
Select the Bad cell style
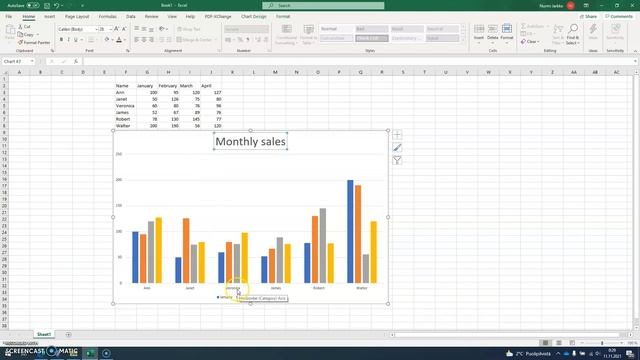tap(371, 29)
